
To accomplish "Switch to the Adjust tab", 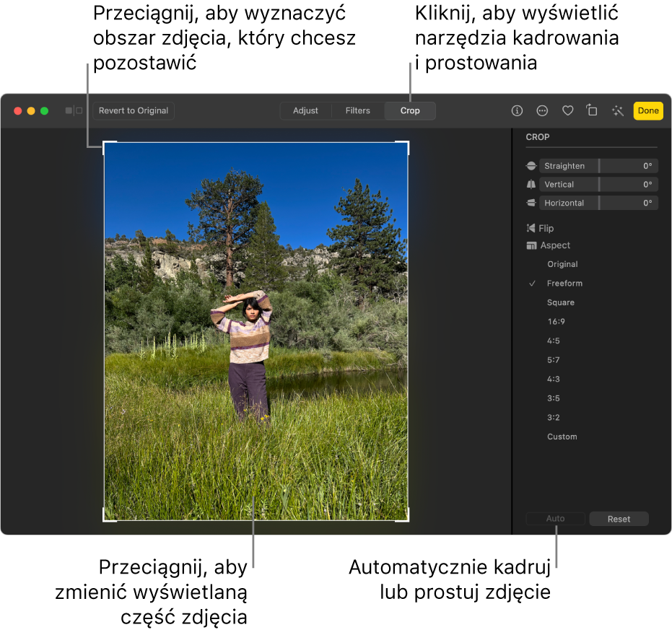I will click(305, 110).
